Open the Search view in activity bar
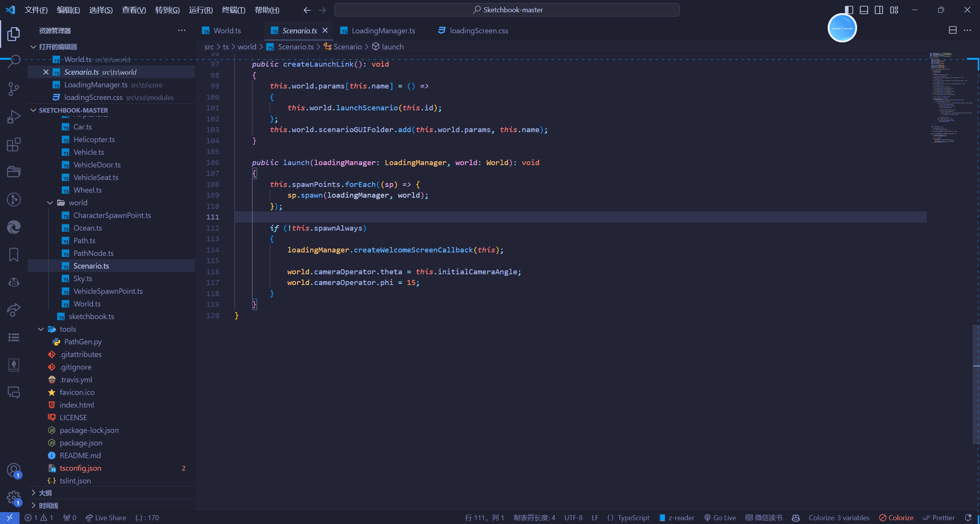The height and width of the screenshot is (524, 980). coord(14,61)
